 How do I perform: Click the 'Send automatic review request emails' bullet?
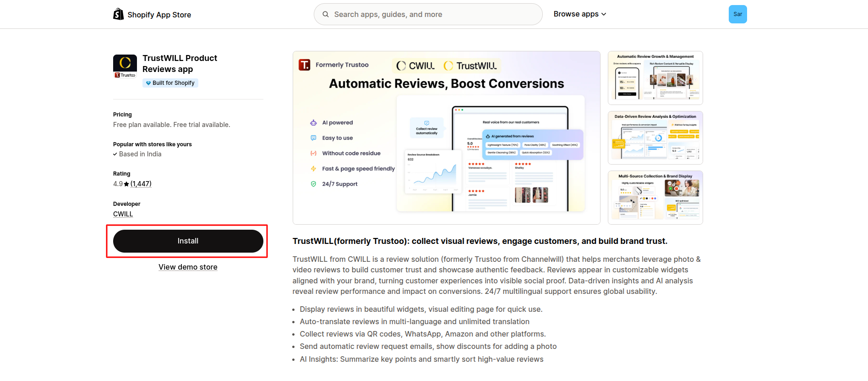click(x=428, y=347)
